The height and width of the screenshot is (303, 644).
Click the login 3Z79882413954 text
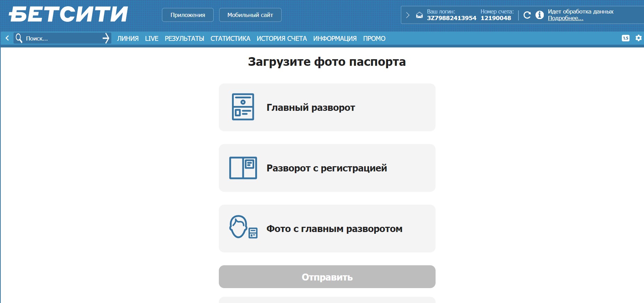tap(452, 18)
